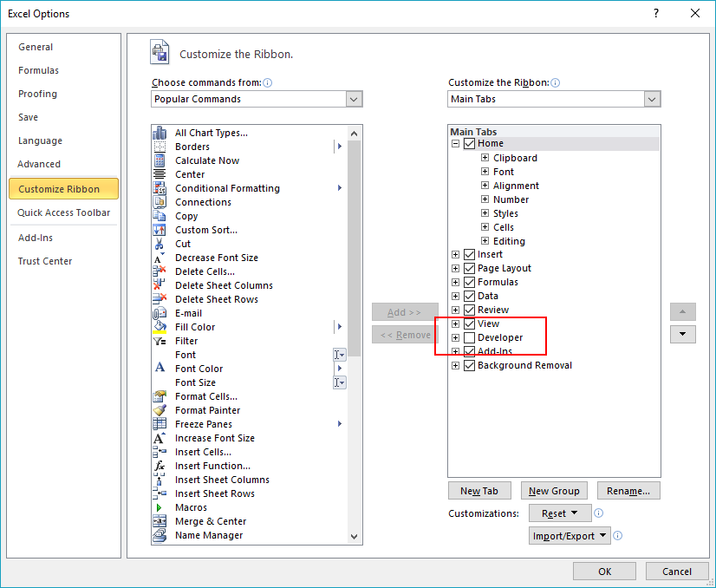The width and height of the screenshot is (716, 588).
Task: Uncheck the Background Removal checkbox
Action: [470, 365]
